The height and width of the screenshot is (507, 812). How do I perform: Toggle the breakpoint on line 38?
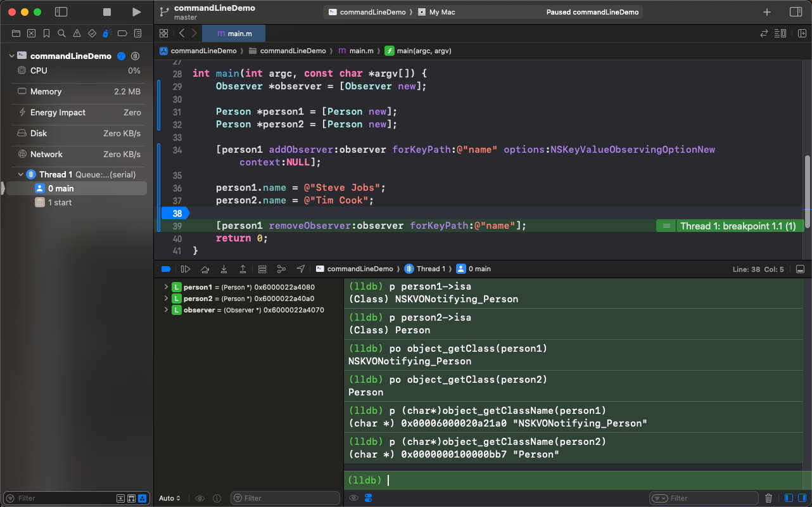177,213
